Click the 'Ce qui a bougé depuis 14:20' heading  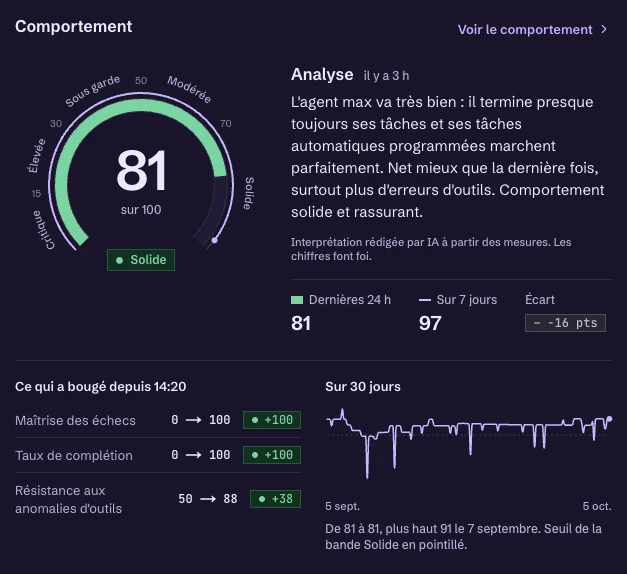click(x=100, y=386)
